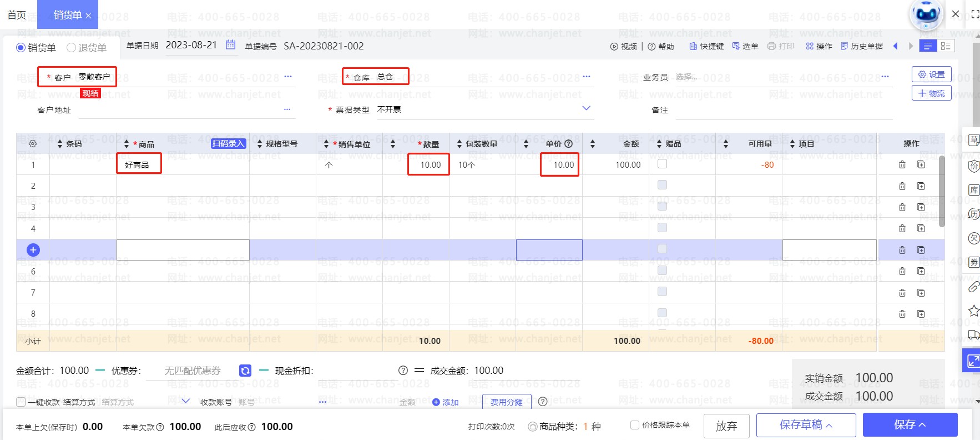Click the blue 保存 button
Screen dimensions: 980x440
pyautogui.click(x=910, y=425)
